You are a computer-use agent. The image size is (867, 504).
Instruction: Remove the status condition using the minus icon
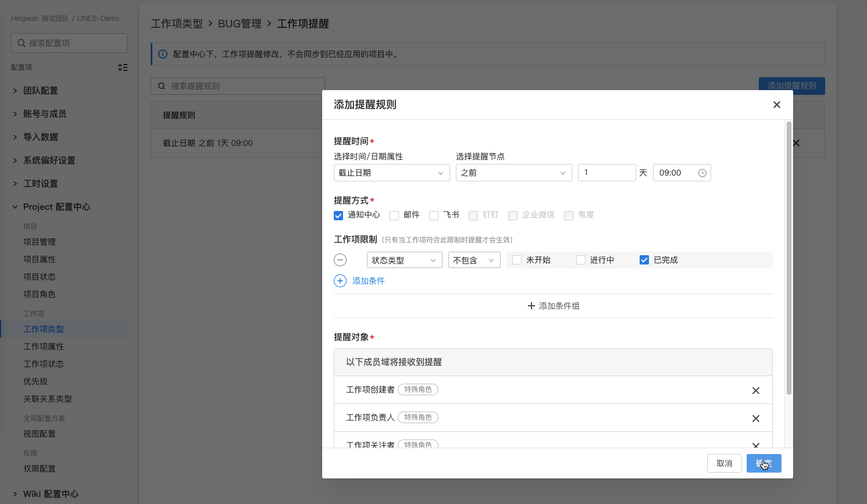click(x=340, y=260)
